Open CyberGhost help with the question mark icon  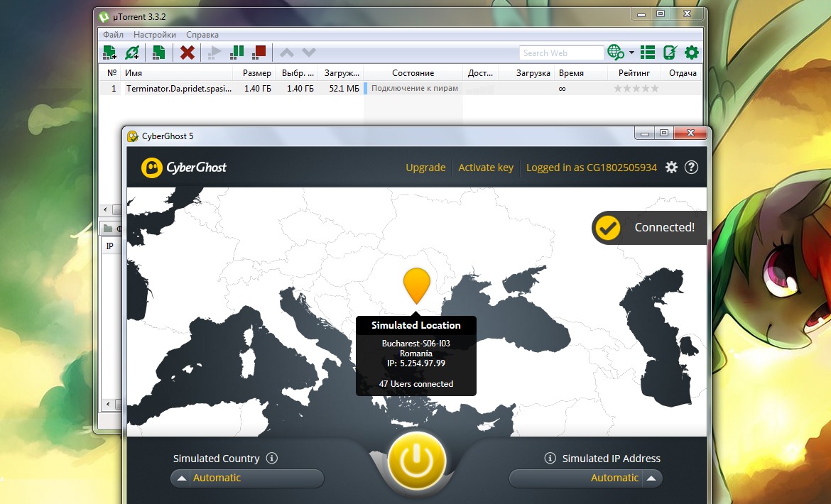click(x=691, y=168)
